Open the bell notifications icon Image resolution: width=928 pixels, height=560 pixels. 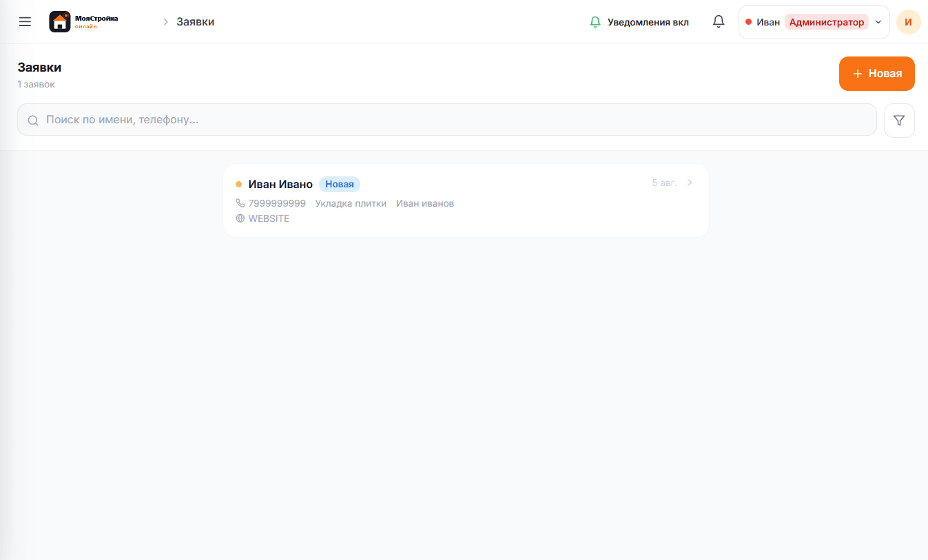click(719, 22)
